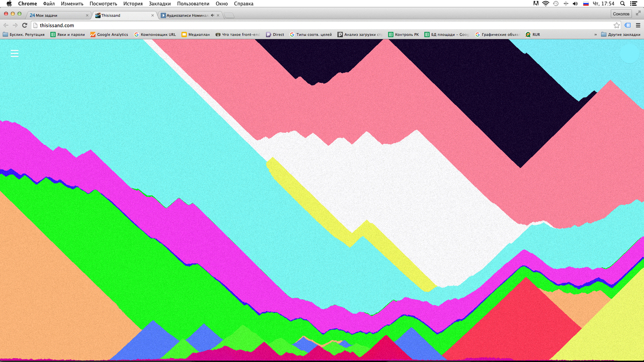
Task: Open the Wi-Fi status menu
Action: [x=545, y=4]
